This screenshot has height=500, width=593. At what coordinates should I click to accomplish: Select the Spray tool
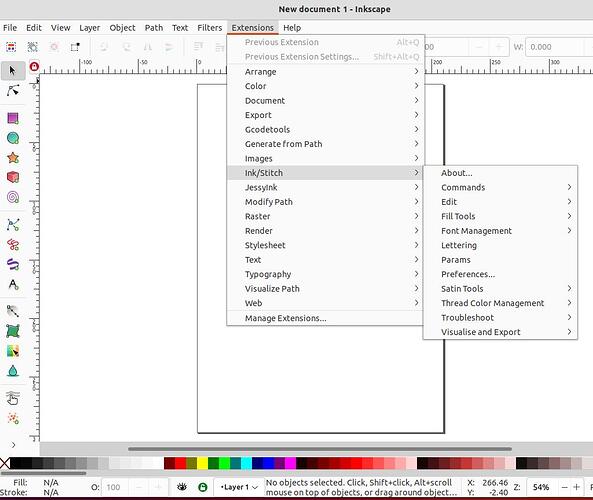13,418
